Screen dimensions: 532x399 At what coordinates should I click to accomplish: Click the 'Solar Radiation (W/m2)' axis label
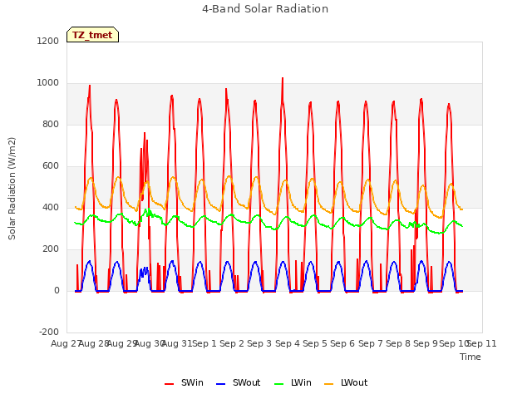[x=12, y=189]
